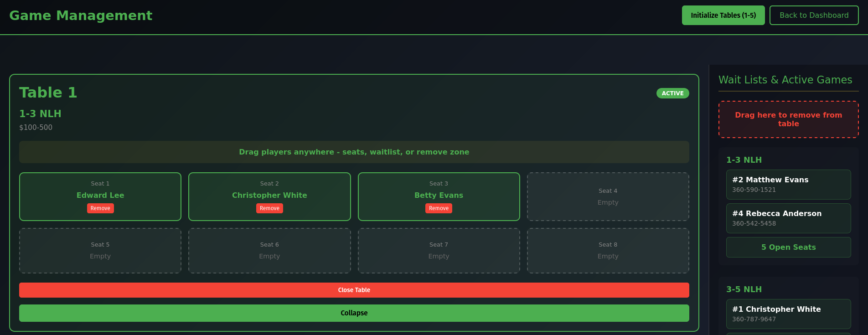Click Initialize Tables (1-5) button
The height and width of the screenshot is (335, 868).
[x=723, y=15]
